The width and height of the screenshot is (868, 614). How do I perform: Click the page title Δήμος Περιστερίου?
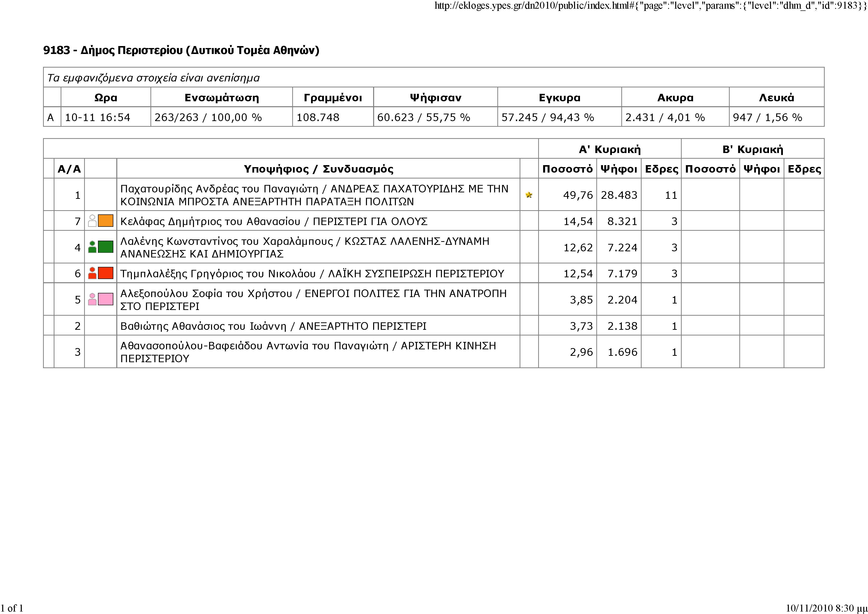click(x=181, y=50)
